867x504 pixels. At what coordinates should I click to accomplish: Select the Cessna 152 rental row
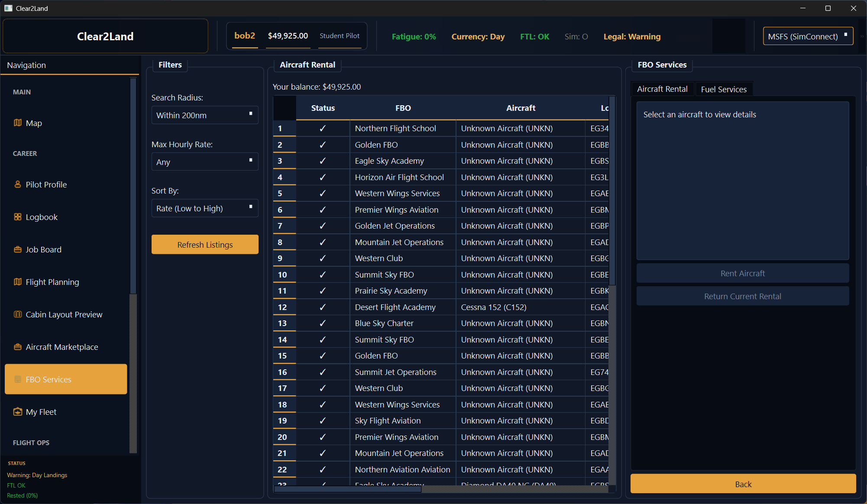[493, 307]
